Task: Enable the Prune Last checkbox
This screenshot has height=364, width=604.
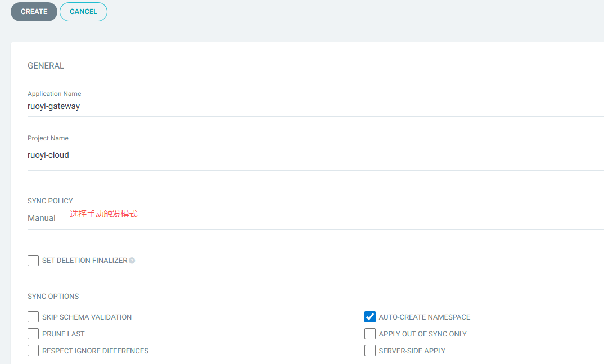Action: point(33,334)
